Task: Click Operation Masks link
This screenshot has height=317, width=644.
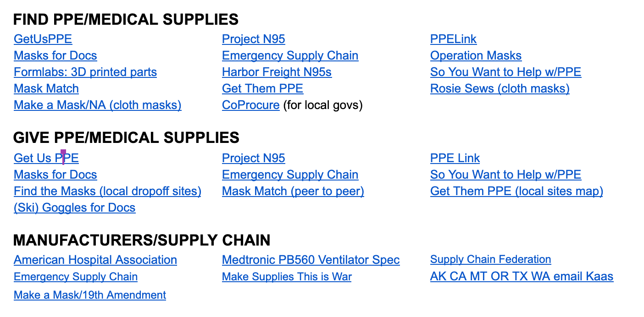Action: point(476,55)
